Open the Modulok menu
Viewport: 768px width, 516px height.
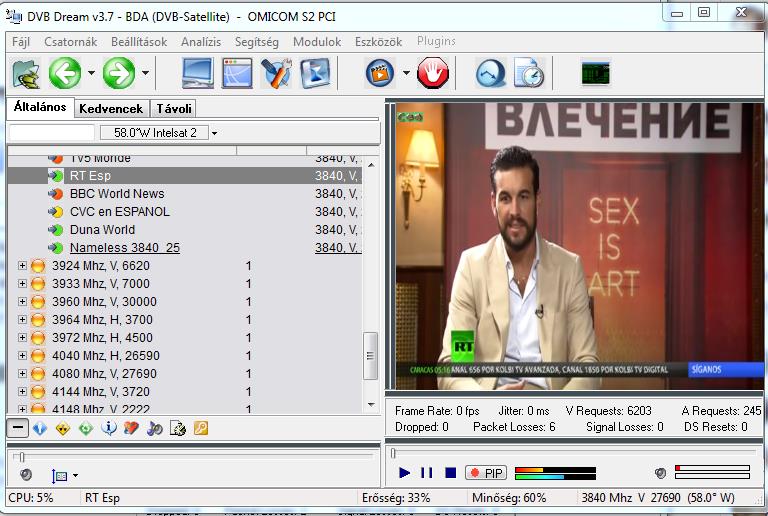tap(317, 42)
